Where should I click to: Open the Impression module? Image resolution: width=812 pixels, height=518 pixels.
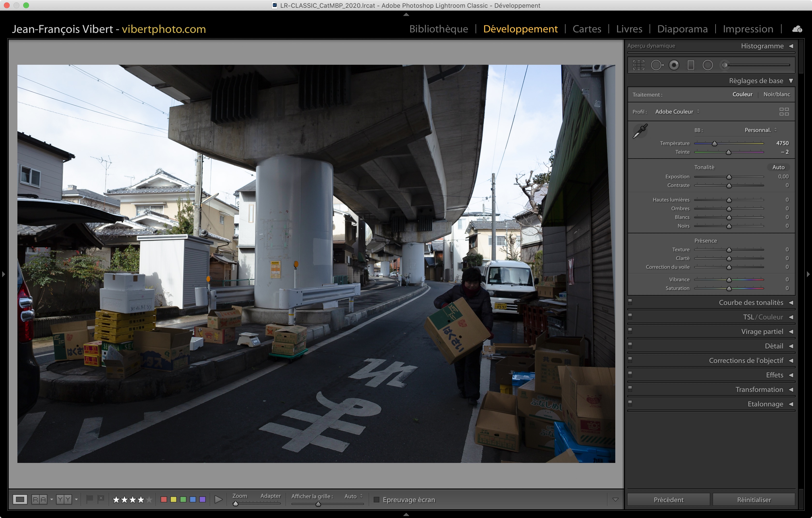[x=747, y=29]
